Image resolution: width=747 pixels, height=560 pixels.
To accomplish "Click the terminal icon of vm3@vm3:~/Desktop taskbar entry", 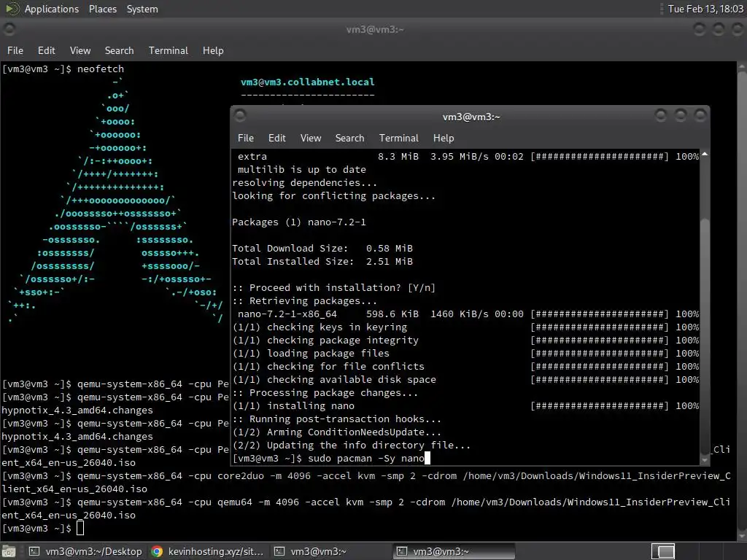I will coord(34,551).
